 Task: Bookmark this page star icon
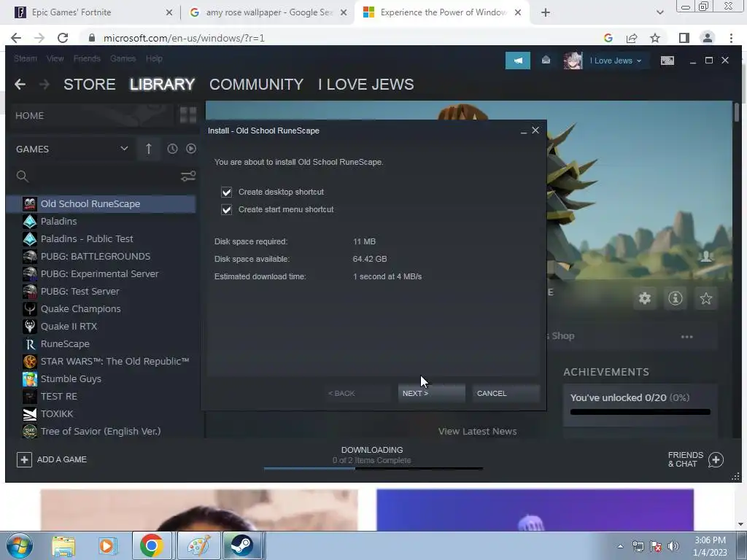pos(655,38)
